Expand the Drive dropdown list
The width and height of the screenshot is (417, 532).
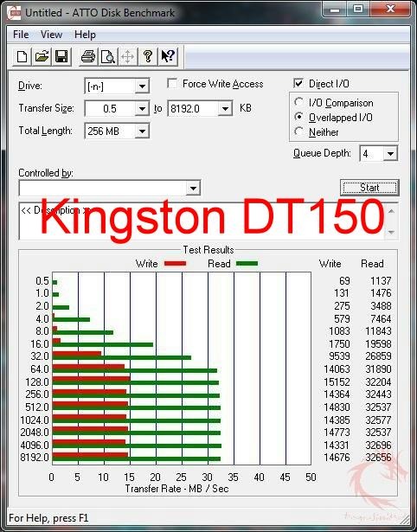[142, 87]
